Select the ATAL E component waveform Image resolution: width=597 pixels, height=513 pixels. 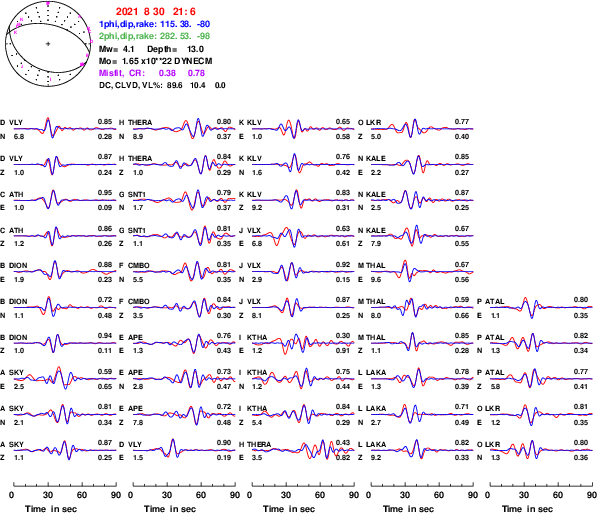pyautogui.click(x=541, y=307)
